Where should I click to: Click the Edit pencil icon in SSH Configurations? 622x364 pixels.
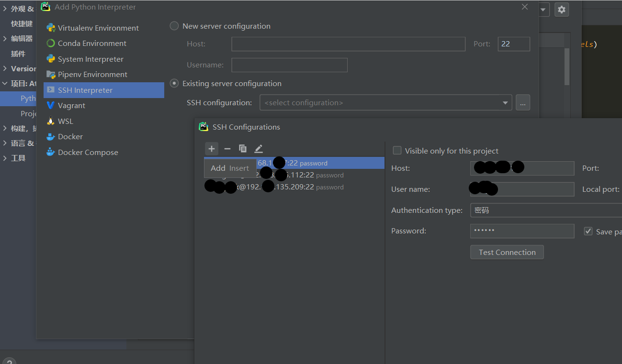point(259,149)
